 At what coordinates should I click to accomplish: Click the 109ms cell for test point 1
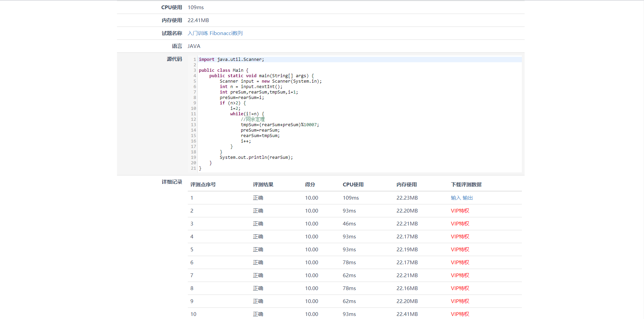coord(351,198)
